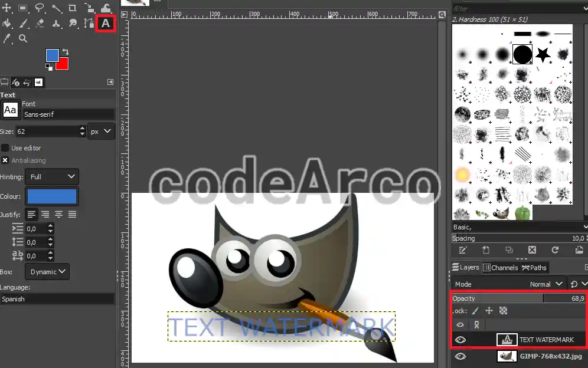Select the Rectangle Select tool
The height and width of the screenshot is (368, 588).
click(23, 8)
